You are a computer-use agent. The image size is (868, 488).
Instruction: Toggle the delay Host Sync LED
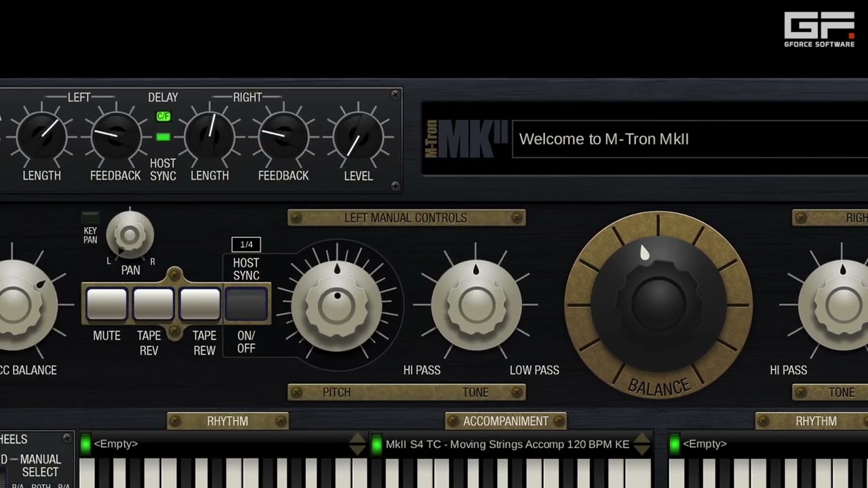click(x=163, y=138)
